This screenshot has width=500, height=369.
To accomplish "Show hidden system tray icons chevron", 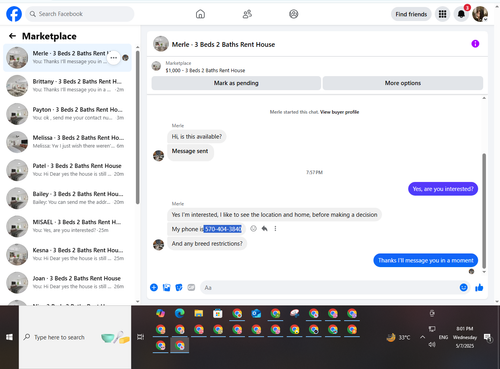I will coord(422,337).
